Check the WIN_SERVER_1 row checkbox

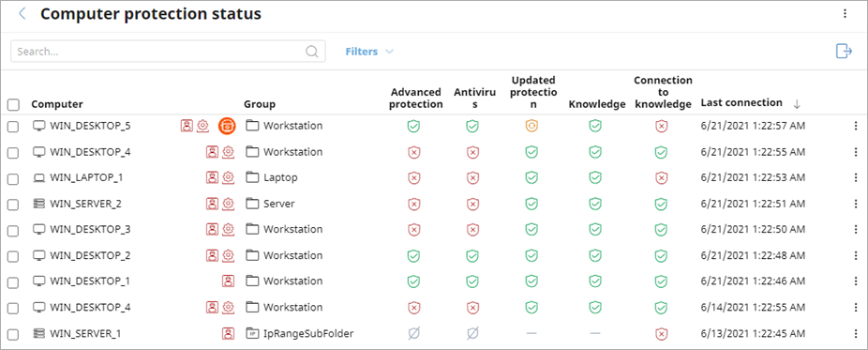[x=13, y=334]
